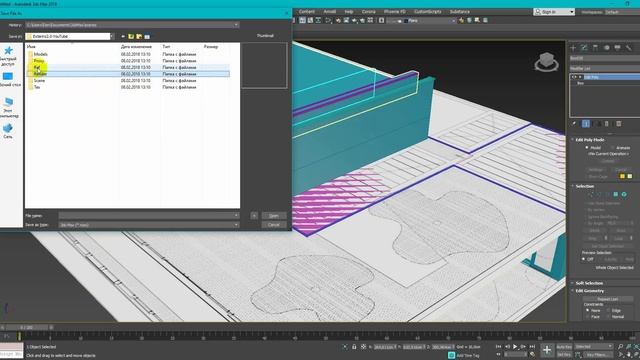Go to This PC shortcut in dialog sidebar
Screen dimensions: 640x360
coord(8,107)
